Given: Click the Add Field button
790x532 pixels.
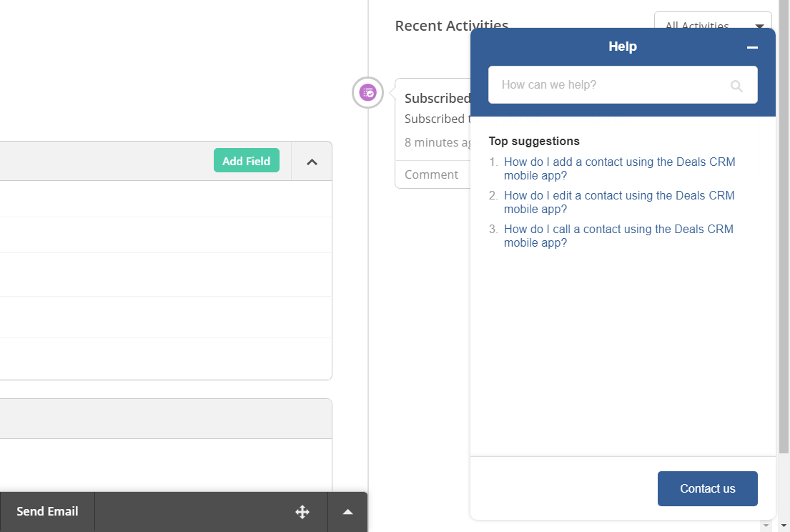Looking at the screenshot, I should [247, 161].
